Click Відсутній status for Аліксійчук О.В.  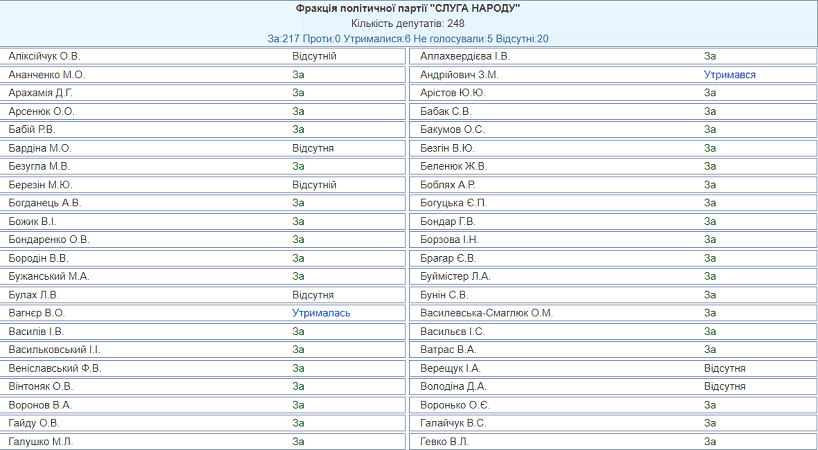coord(314,56)
